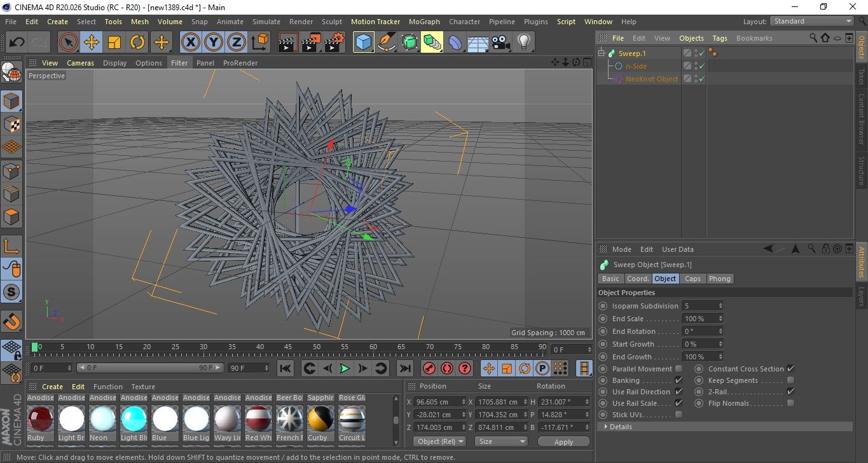Open the Layout Standard dropdown
Screen dimensions: 868x463
tap(811, 21)
